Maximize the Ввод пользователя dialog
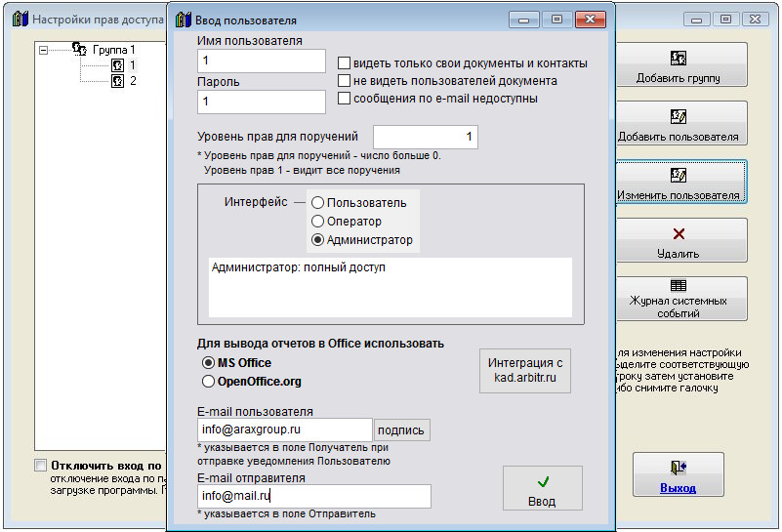Viewport: 782px width, 532px height. (557, 20)
